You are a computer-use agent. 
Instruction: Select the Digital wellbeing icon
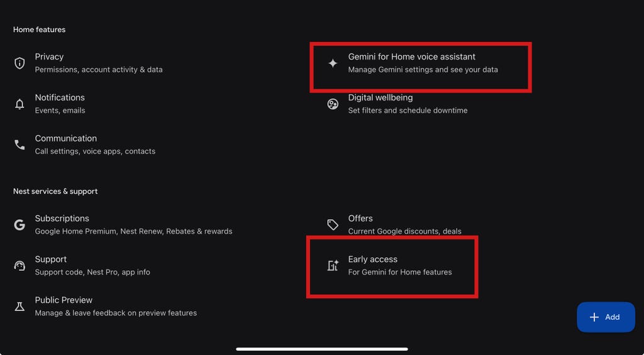pos(333,104)
